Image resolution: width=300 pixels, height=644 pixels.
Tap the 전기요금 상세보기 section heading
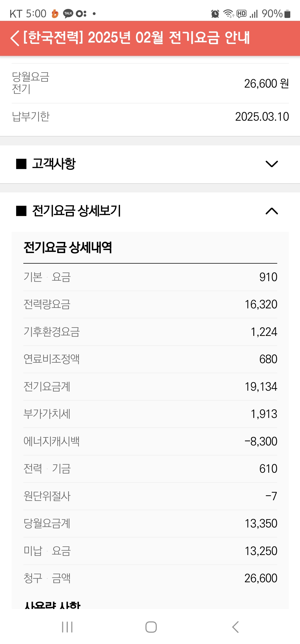click(76, 211)
